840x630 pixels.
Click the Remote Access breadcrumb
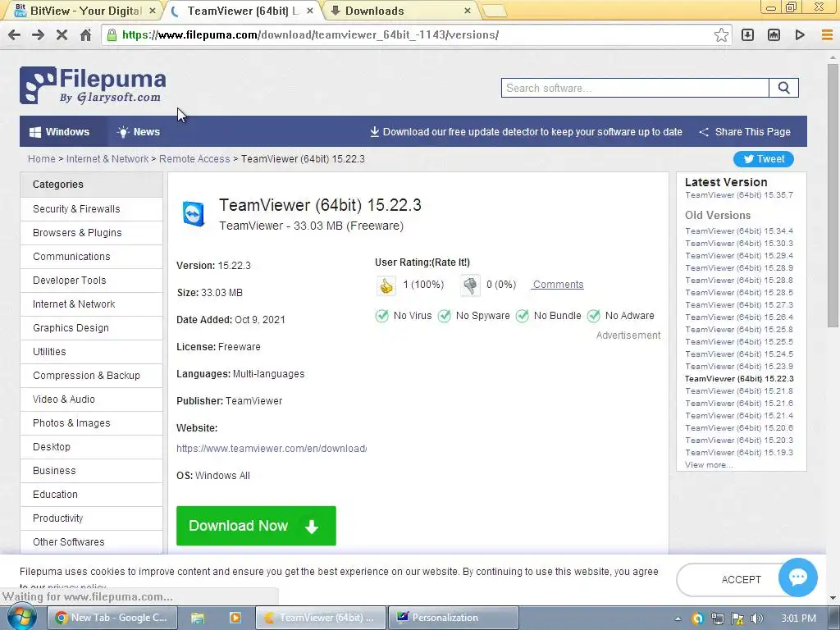194,159
